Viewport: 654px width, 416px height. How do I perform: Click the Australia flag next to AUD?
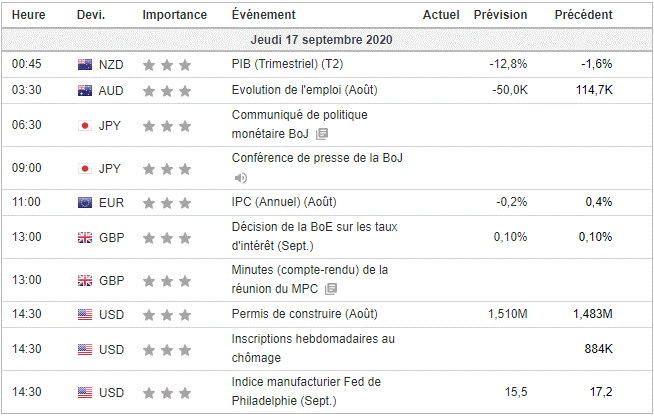[85, 91]
